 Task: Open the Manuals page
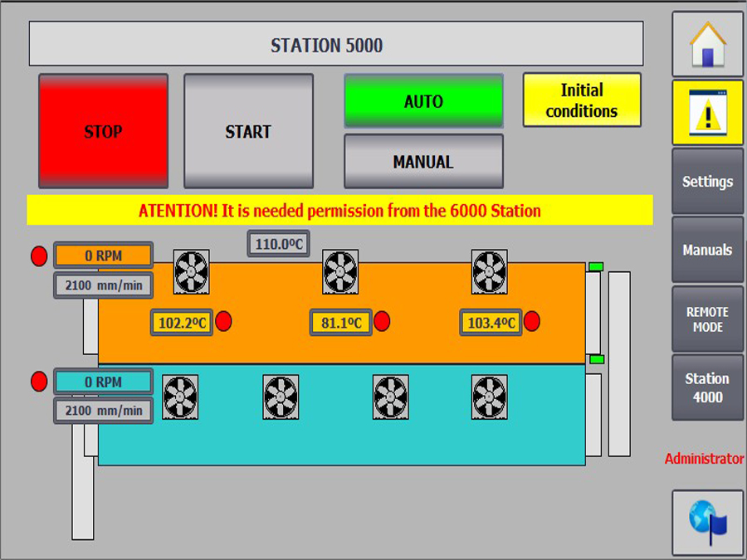[x=707, y=250]
